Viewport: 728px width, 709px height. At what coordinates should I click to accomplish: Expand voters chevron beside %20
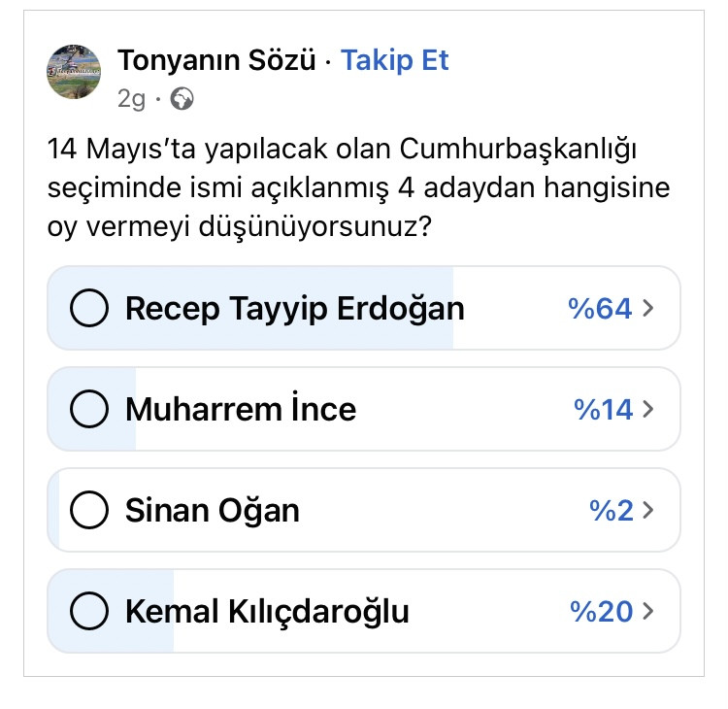tap(648, 611)
